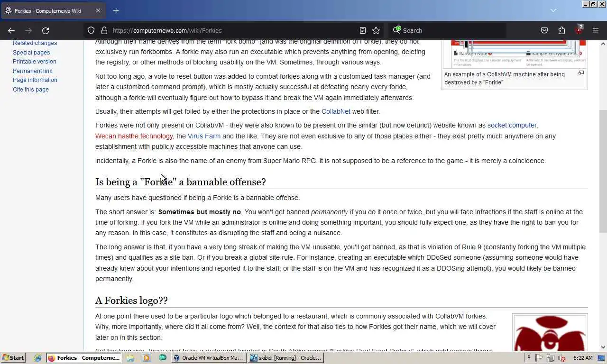607x364 pixels.
Task: Click the taskbar clock 6:22 AM
Action: click(583, 358)
